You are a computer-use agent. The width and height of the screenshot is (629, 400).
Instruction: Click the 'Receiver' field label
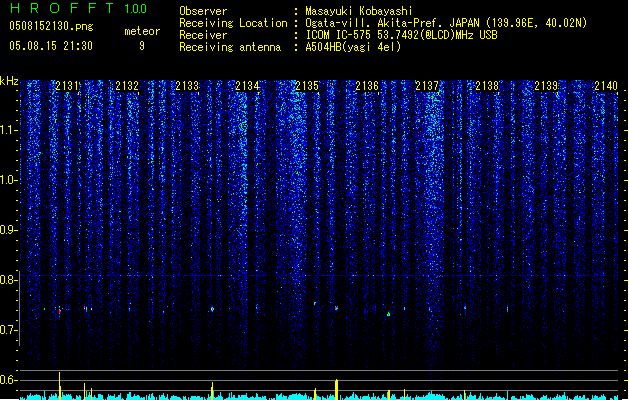pyautogui.click(x=203, y=35)
